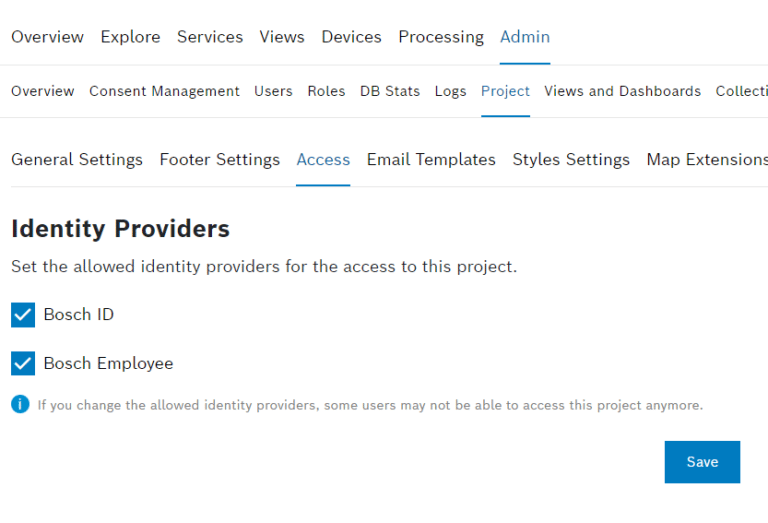Viewport: 768px width, 523px height.
Task: Uncheck the Bosch ID checkbox
Action: 23,315
